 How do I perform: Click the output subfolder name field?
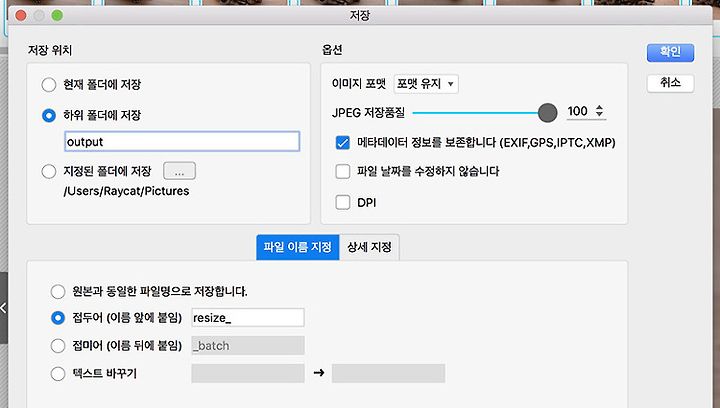182,141
